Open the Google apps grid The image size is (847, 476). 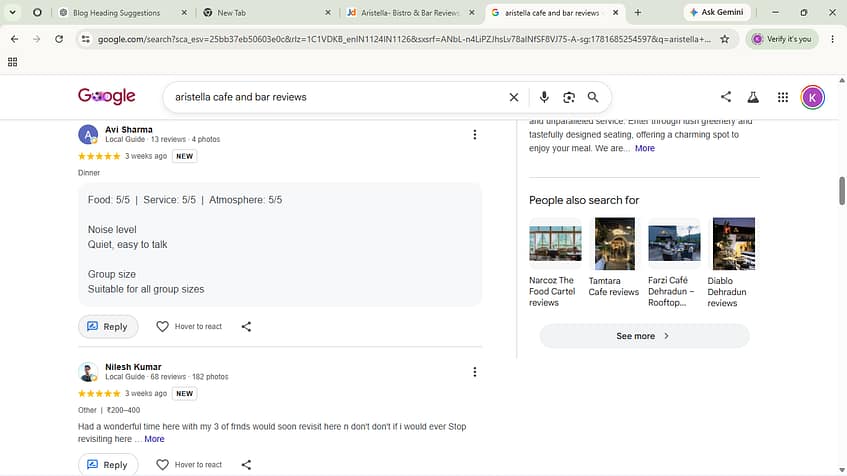coord(782,97)
